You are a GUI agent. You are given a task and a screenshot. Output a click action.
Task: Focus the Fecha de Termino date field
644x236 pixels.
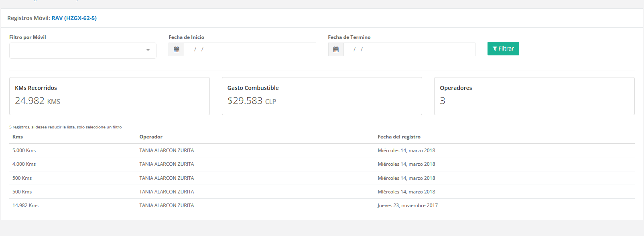(x=409, y=49)
